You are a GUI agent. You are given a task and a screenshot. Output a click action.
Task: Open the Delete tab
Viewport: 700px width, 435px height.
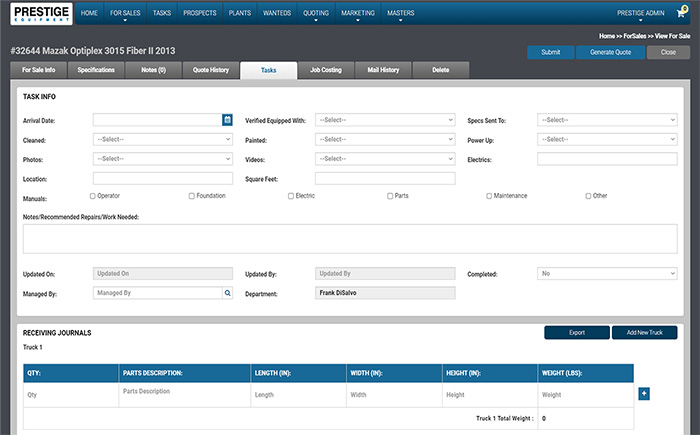pos(441,70)
